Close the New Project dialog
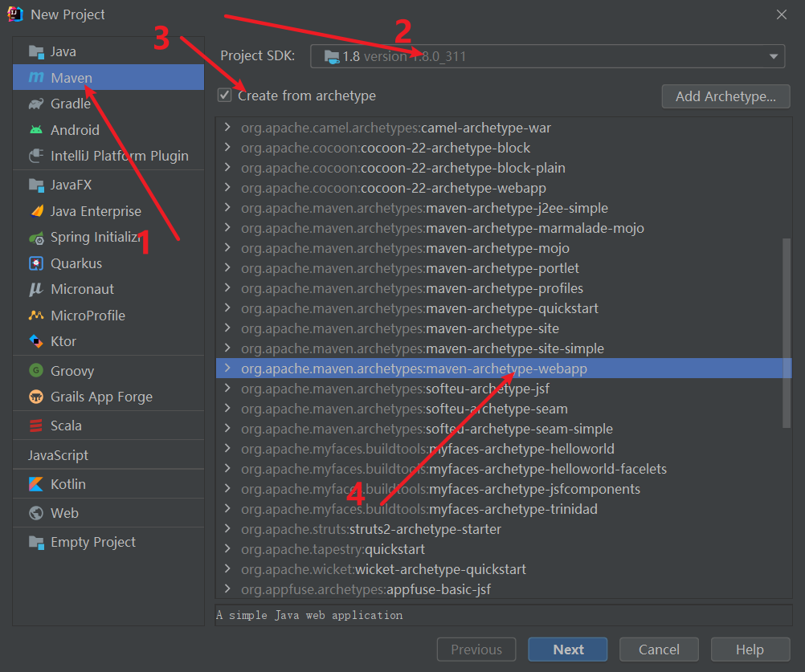The image size is (805, 672). pyautogui.click(x=782, y=14)
